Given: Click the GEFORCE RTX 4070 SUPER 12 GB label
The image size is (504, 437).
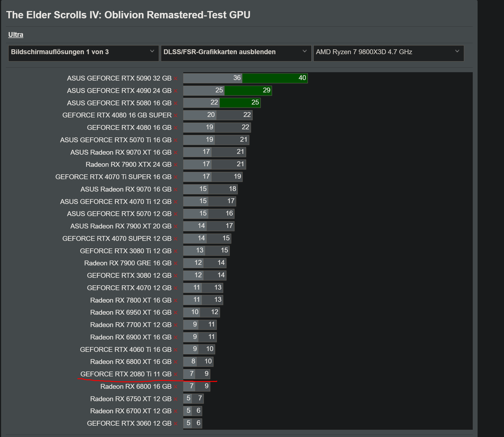Looking at the screenshot, I should coord(117,238).
